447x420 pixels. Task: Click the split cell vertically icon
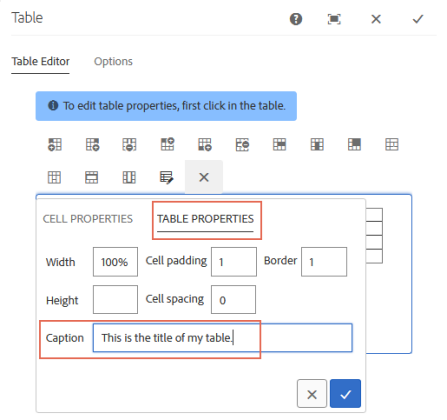click(54, 177)
